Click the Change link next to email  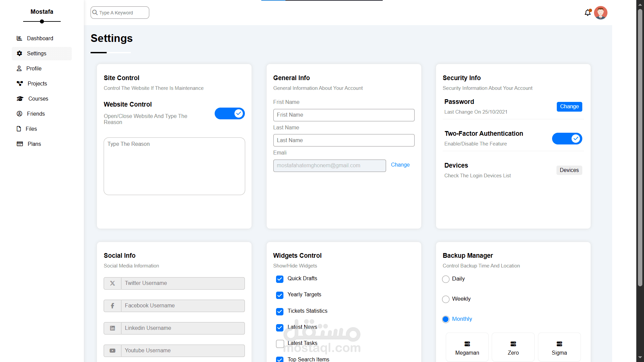pos(400,165)
